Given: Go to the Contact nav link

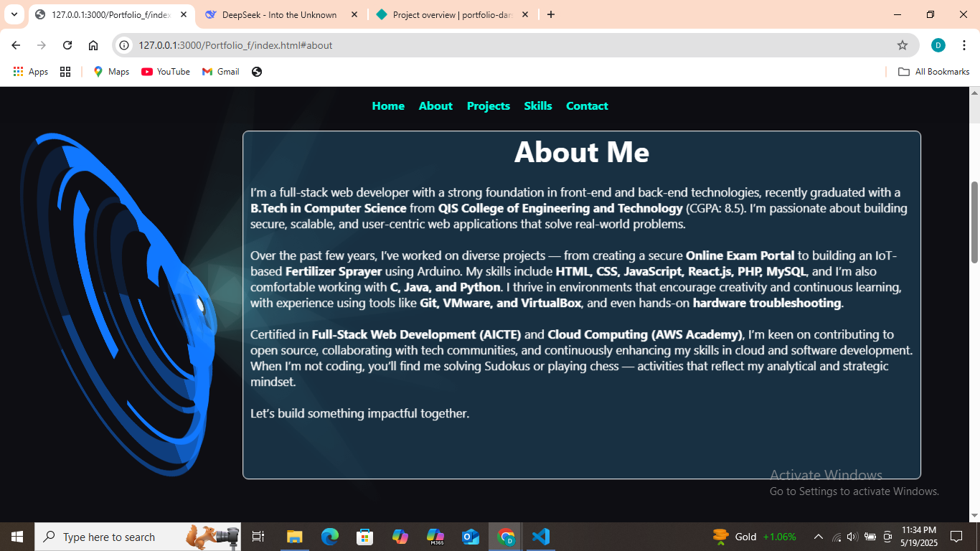Looking at the screenshot, I should coord(587,106).
